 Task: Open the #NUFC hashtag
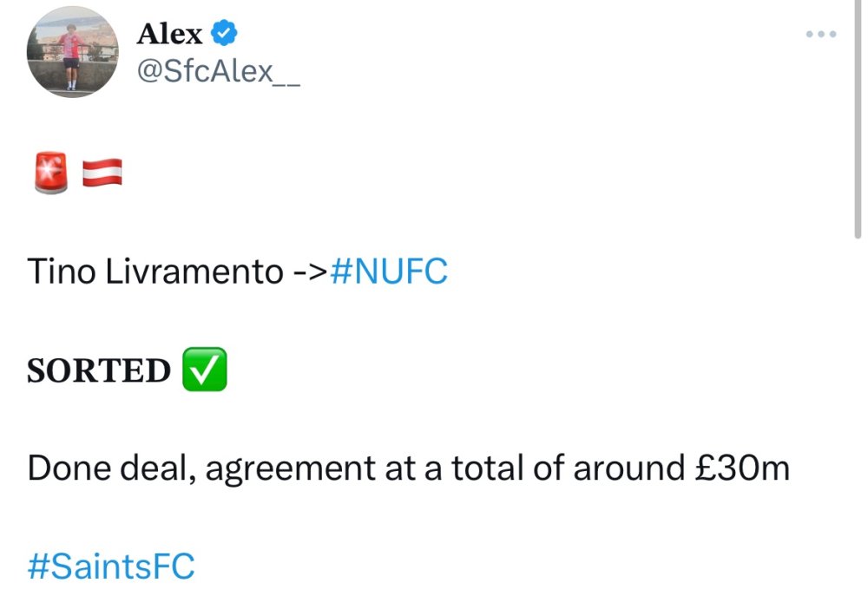tap(390, 272)
